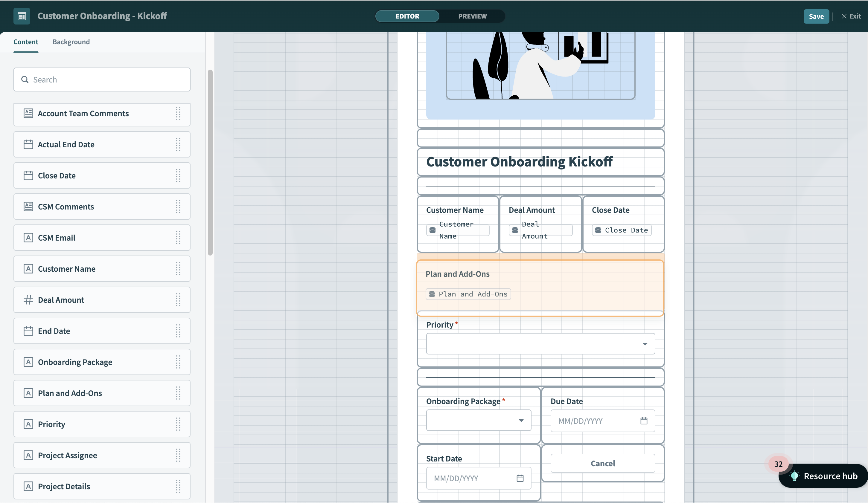Click the calendar icon in Due Date field
This screenshot has width=868, height=503.
(x=644, y=421)
